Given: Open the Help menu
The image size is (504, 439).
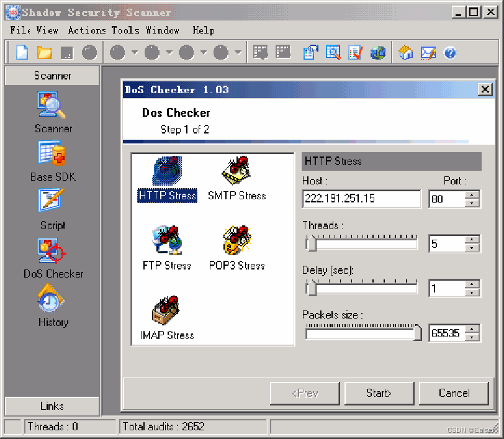Looking at the screenshot, I should (204, 30).
